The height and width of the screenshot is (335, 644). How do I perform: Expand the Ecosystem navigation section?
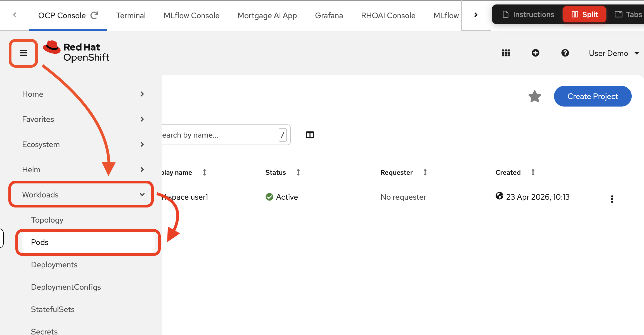[x=83, y=144]
